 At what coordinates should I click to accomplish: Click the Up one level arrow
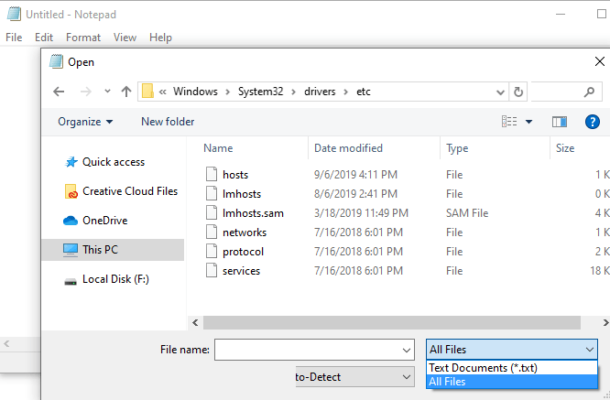point(126,91)
